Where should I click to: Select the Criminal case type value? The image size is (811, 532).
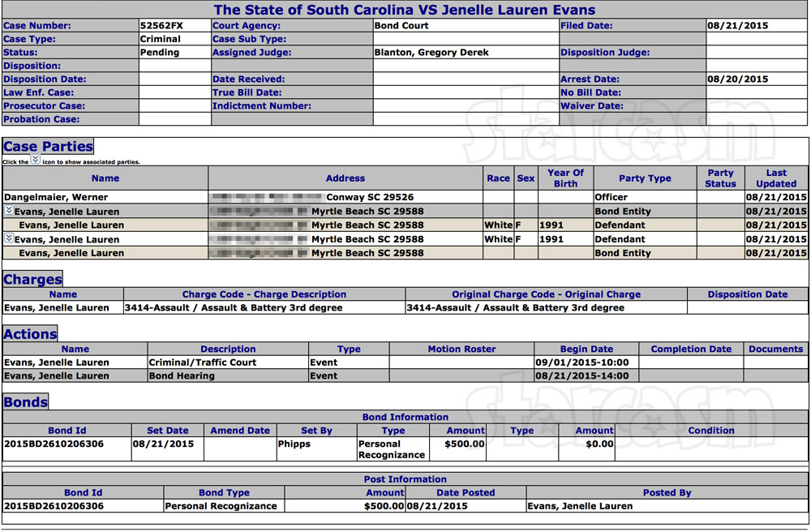point(161,39)
